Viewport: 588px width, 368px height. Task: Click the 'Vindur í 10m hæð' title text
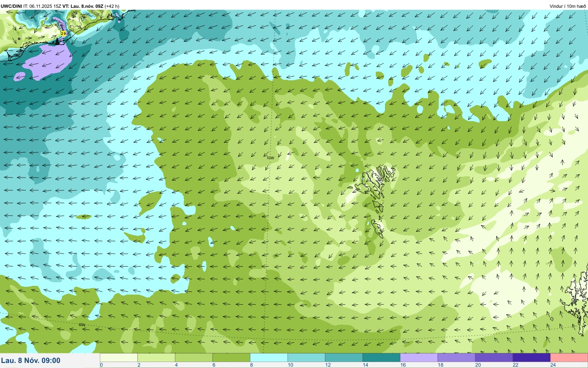pyautogui.click(x=568, y=6)
